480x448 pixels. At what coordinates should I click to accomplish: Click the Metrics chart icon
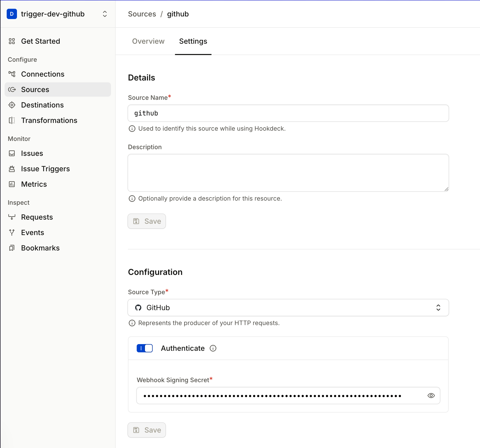(x=12, y=184)
